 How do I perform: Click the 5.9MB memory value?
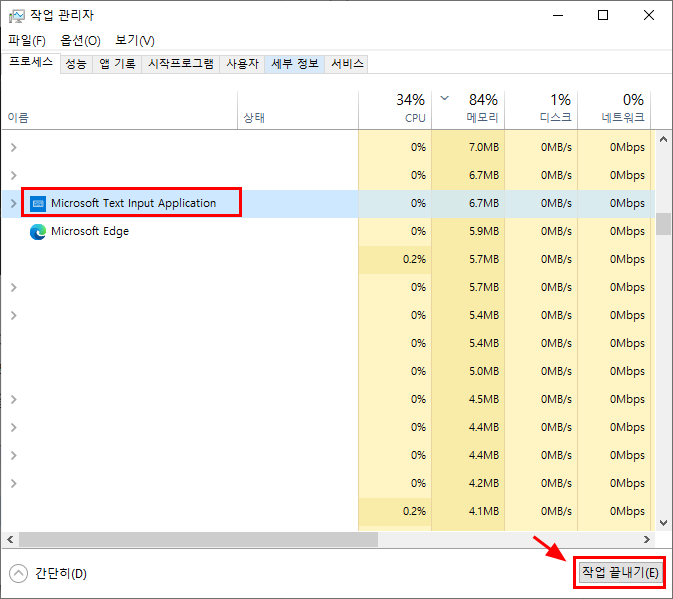[x=484, y=232]
